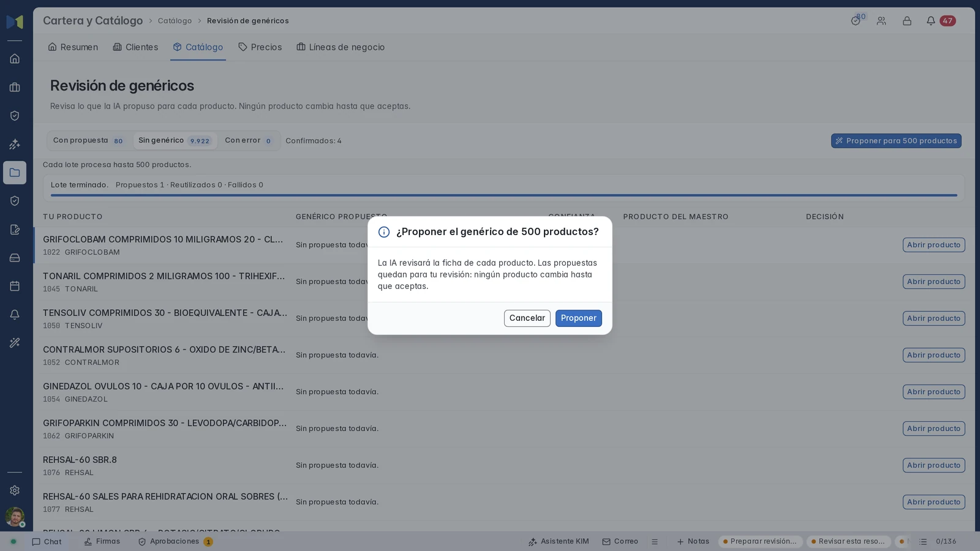Viewport: 980px width, 551px height.
Task: Go to Catálogo in the breadcrumb
Action: coord(175,21)
